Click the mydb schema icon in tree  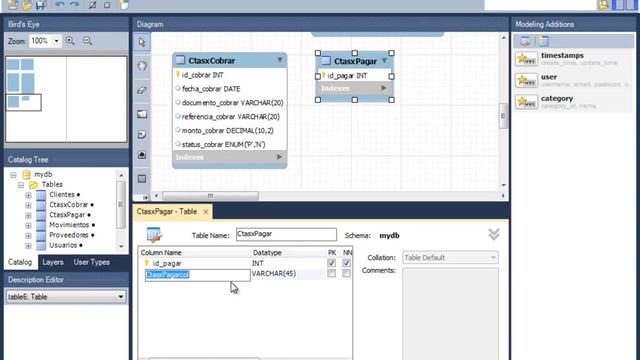(27, 174)
